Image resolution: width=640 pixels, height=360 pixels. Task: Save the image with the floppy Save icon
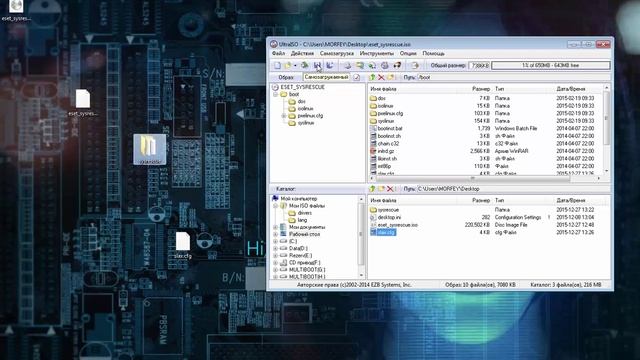pyautogui.click(x=317, y=65)
